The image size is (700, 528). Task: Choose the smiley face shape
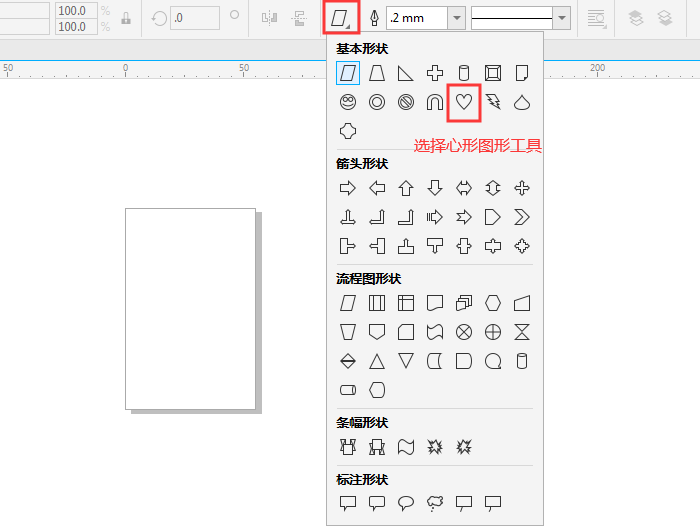click(348, 102)
